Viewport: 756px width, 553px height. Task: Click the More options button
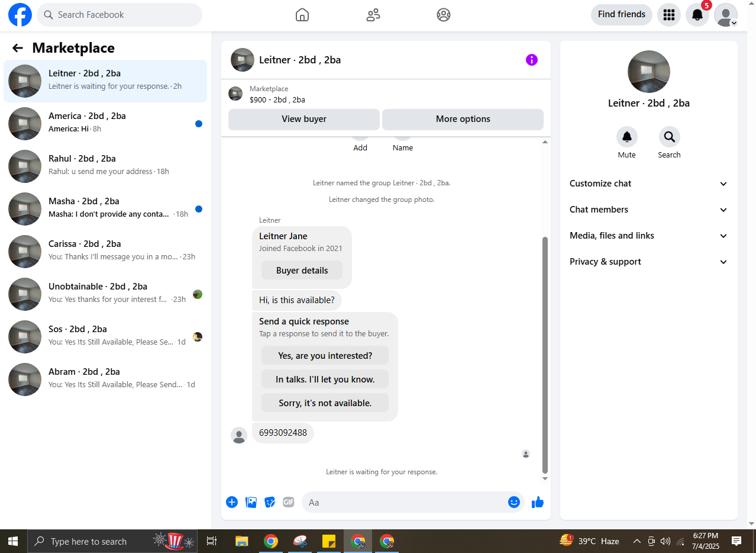tap(463, 119)
